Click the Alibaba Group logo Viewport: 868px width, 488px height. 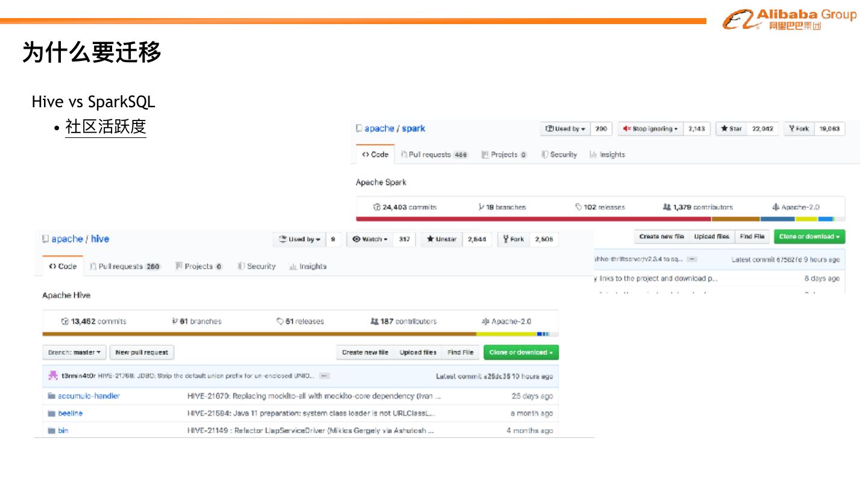pos(789,19)
